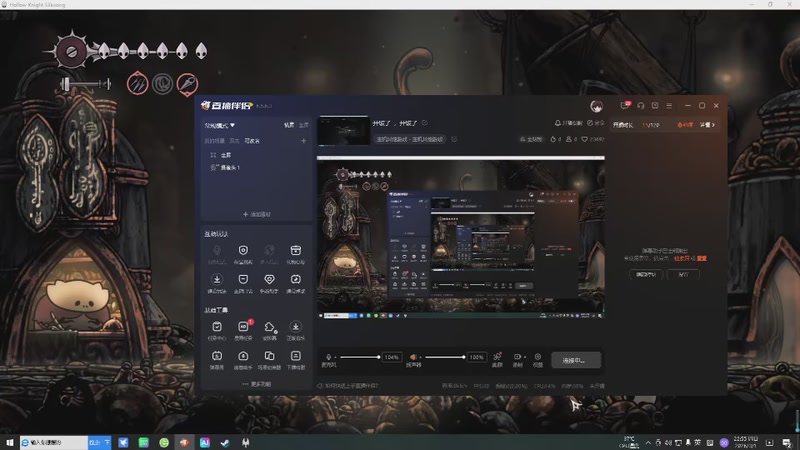Switch to portrait screen orientation
This screenshot has height=450, width=800.
point(304,125)
